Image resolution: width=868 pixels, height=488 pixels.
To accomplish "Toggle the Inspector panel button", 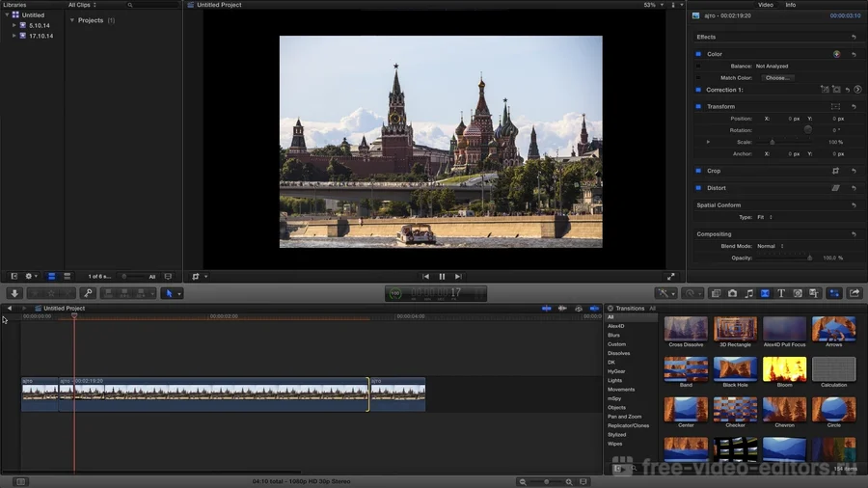I will (834, 293).
